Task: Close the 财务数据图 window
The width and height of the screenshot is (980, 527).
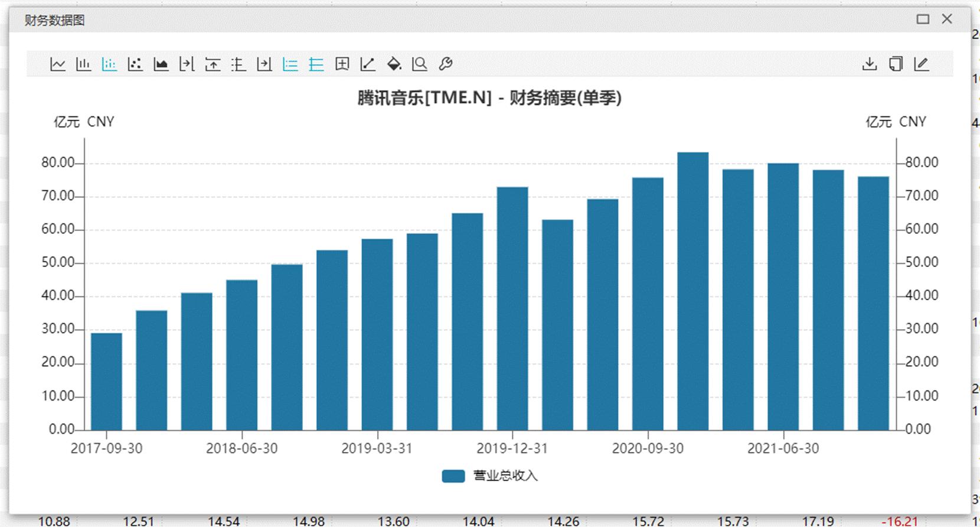Action: [x=948, y=19]
